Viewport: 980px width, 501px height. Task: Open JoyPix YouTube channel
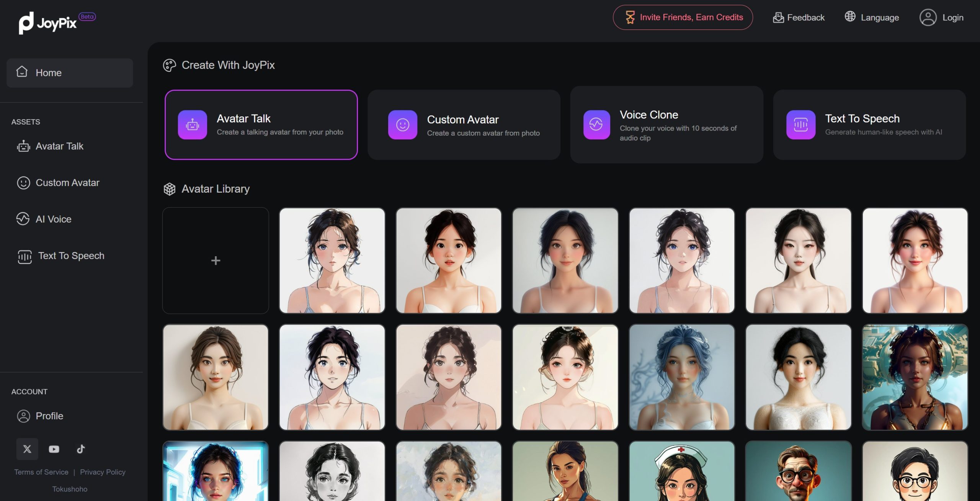point(54,449)
